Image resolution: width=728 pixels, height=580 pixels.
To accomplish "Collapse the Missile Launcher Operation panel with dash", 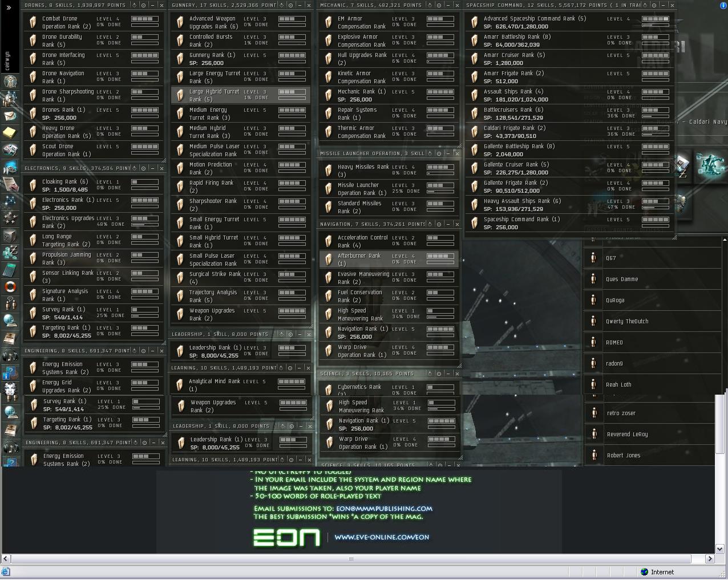I will [x=448, y=153].
